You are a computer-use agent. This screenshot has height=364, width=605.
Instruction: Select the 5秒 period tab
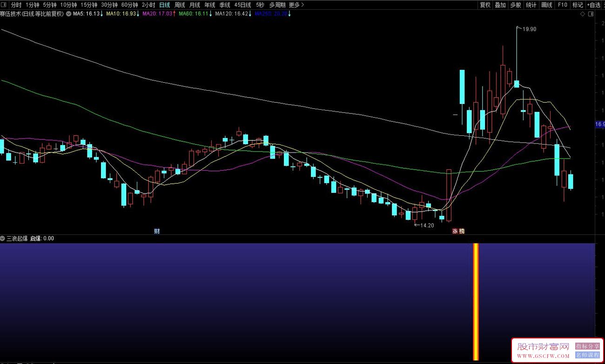pos(260,5)
